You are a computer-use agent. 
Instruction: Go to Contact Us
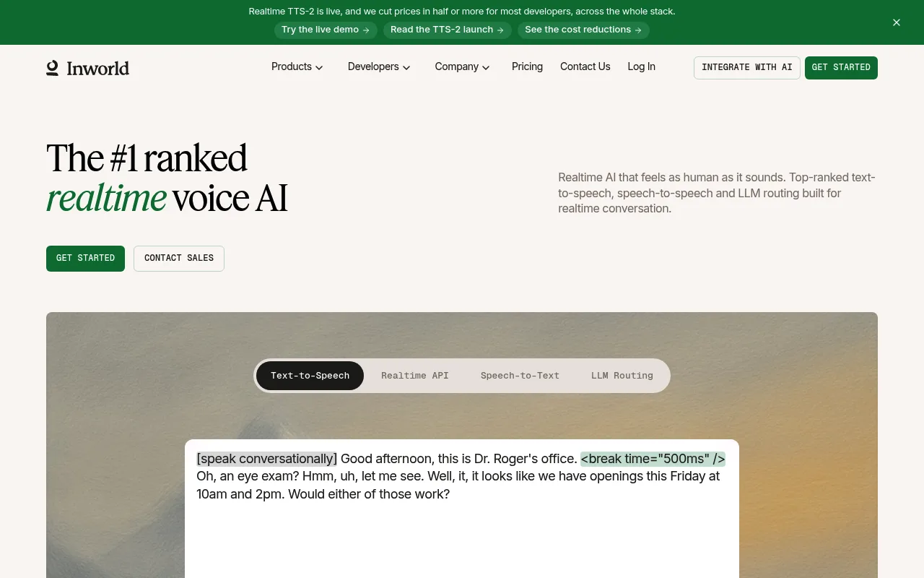(585, 66)
